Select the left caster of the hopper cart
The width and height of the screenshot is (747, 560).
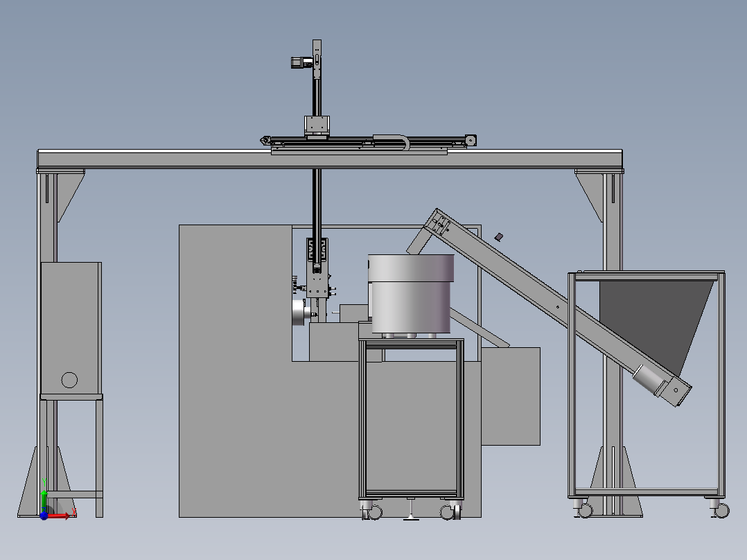[x=582, y=508]
